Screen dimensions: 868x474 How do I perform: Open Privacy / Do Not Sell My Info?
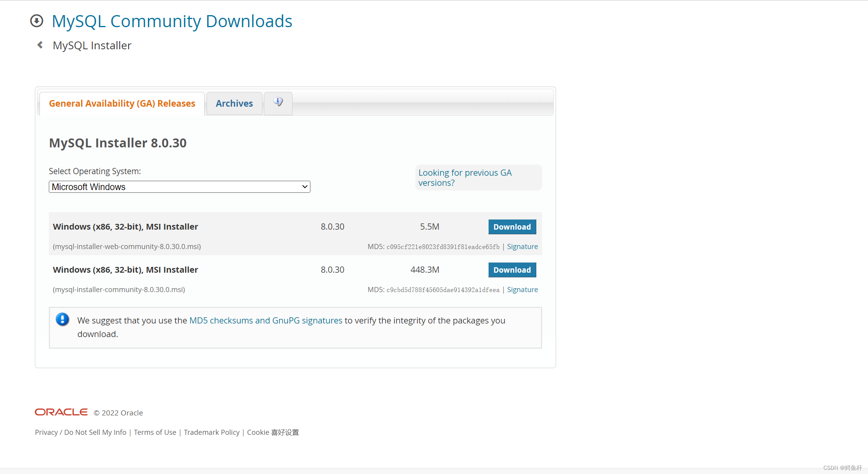[81, 432]
